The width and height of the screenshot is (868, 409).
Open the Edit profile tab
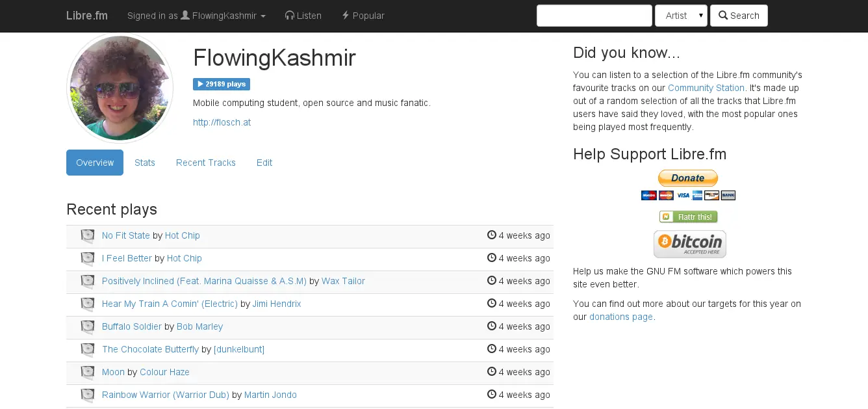click(264, 163)
